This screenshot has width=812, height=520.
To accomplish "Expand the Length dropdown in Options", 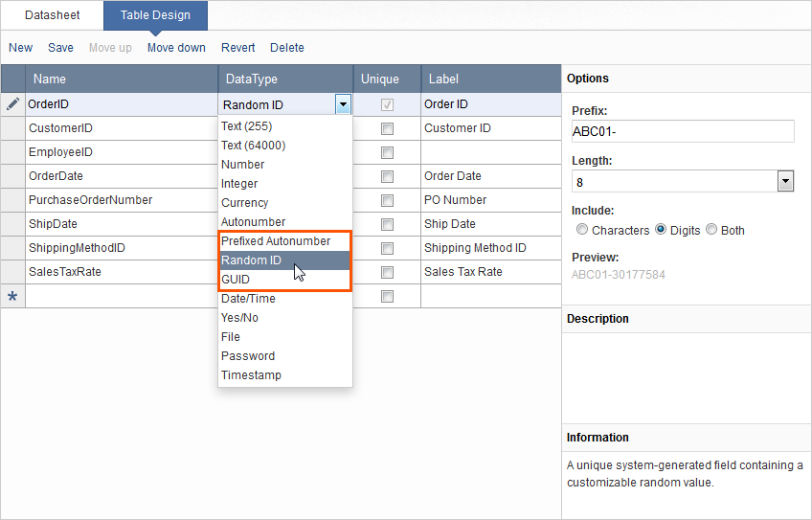I will (785, 181).
